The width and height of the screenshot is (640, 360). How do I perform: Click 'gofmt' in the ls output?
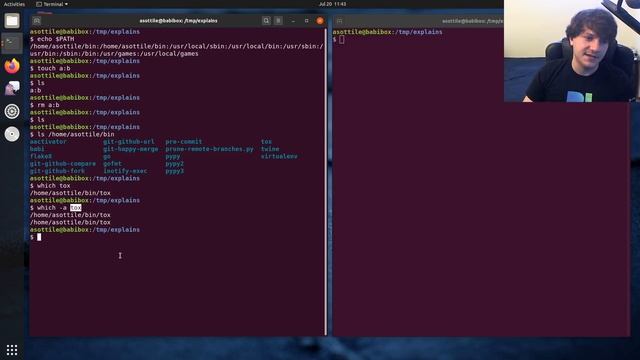coord(113,164)
